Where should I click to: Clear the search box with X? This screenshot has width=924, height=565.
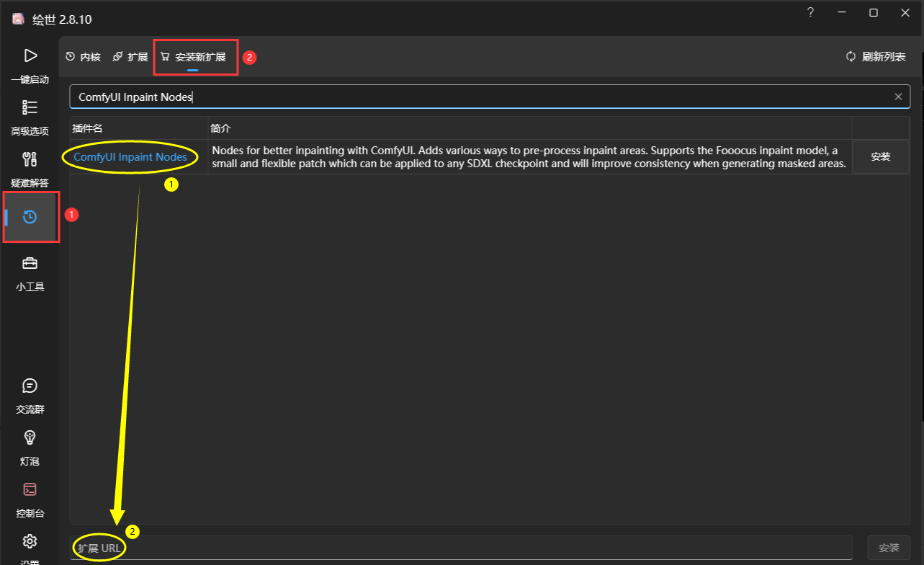click(898, 97)
